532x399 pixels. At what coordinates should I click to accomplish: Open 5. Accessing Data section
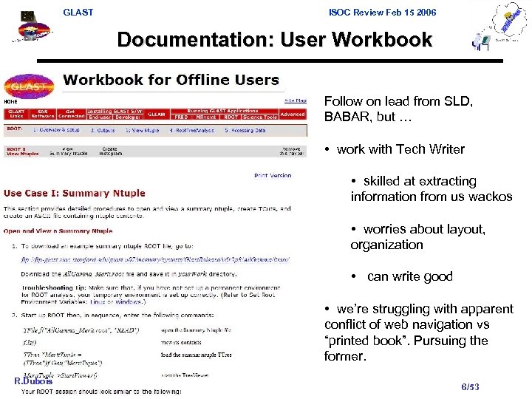tap(245, 130)
